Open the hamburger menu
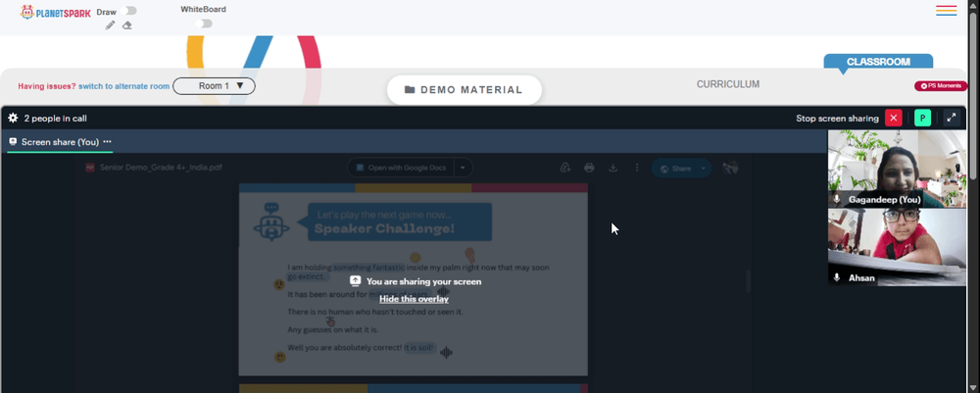This screenshot has height=393, width=980. [947, 11]
